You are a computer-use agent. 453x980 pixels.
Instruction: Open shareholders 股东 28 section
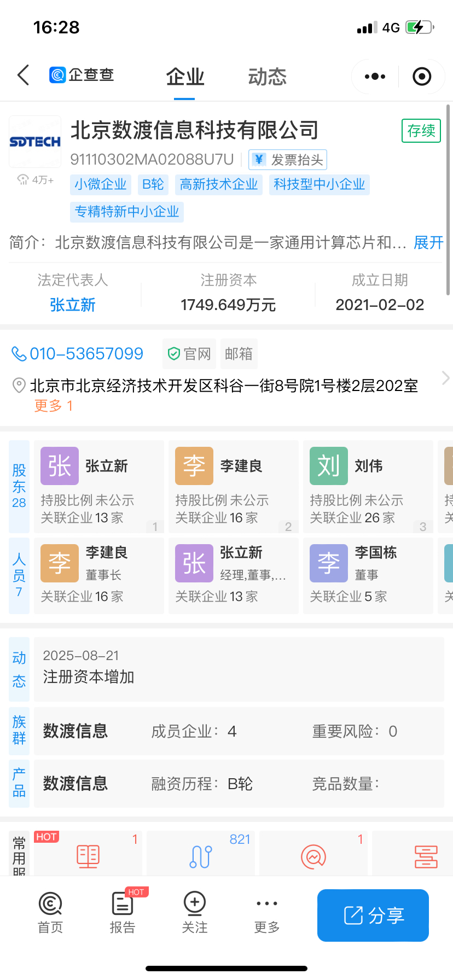click(19, 487)
